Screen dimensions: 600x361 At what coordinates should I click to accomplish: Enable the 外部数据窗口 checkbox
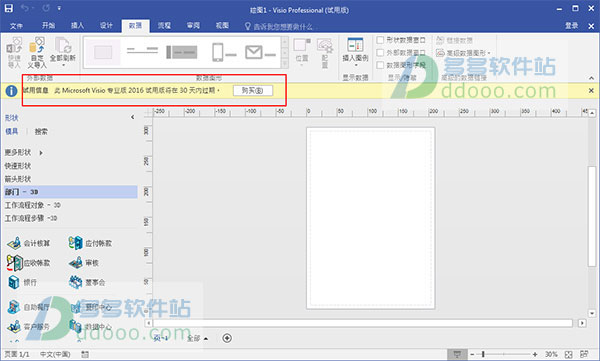380,52
